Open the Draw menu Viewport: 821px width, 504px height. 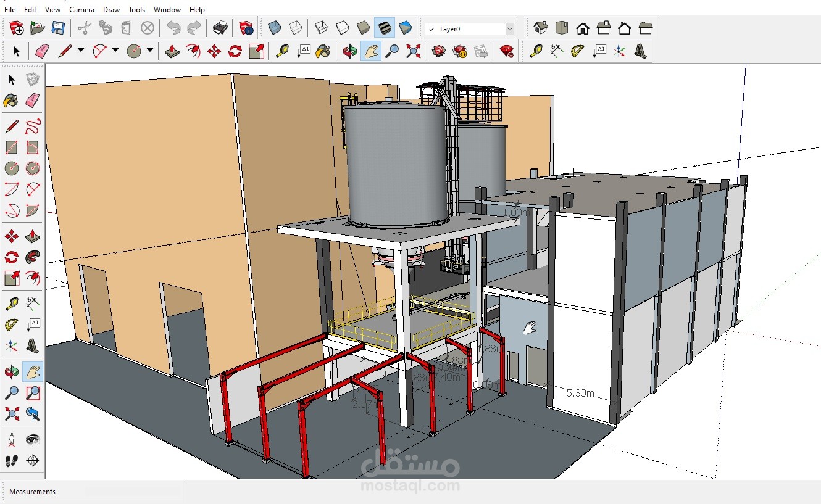112,10
